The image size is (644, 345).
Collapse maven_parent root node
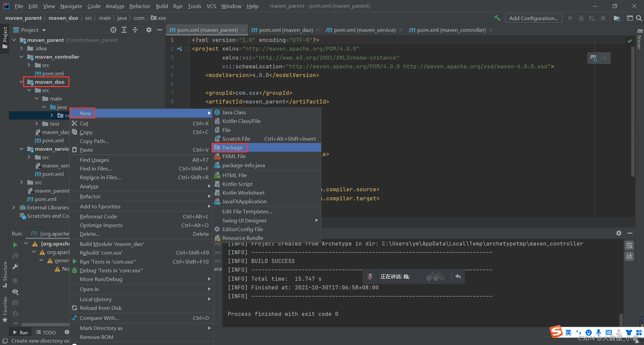point(14,40)
